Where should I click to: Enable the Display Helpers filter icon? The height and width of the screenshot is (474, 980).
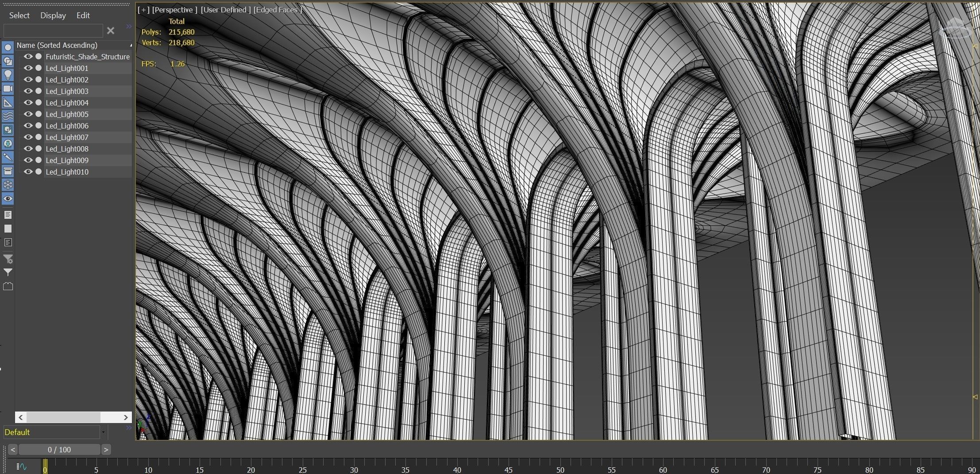click(8, 102)
